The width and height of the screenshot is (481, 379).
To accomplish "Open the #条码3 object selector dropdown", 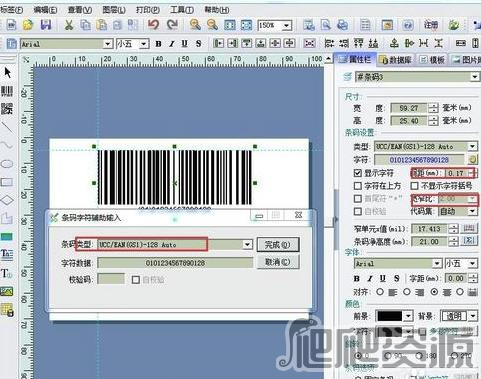I will pos(475,77).
